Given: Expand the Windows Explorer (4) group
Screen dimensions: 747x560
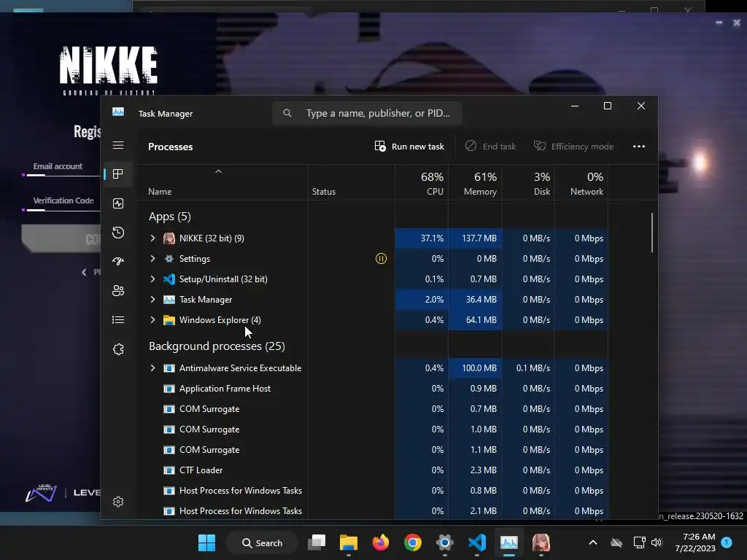Looking at the screenshot, I should [152, 320].
